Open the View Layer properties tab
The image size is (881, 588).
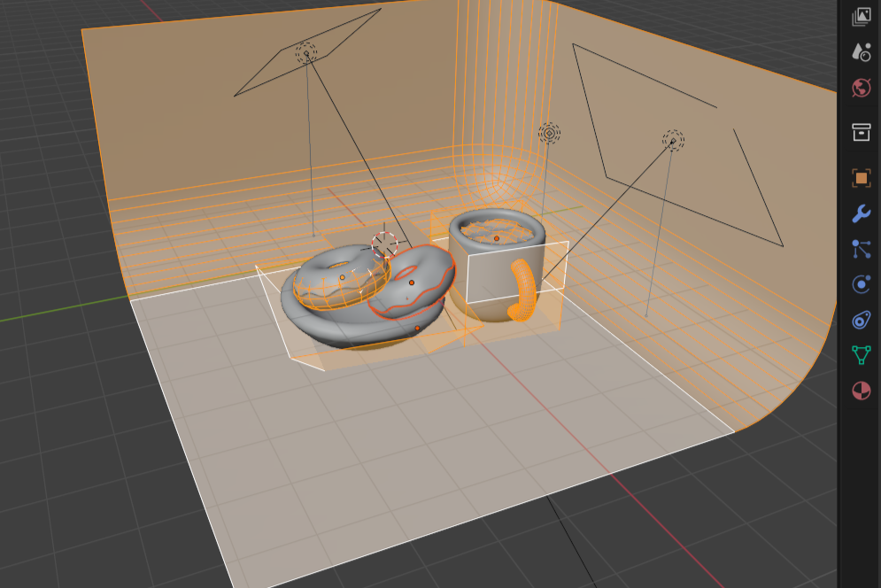(x=861, y=17)
